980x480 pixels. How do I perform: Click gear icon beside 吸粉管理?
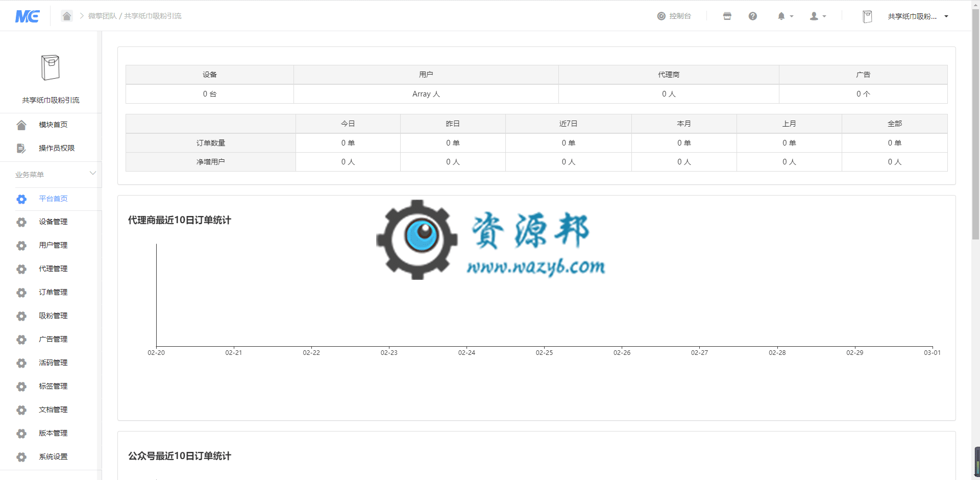coord(21,316)
